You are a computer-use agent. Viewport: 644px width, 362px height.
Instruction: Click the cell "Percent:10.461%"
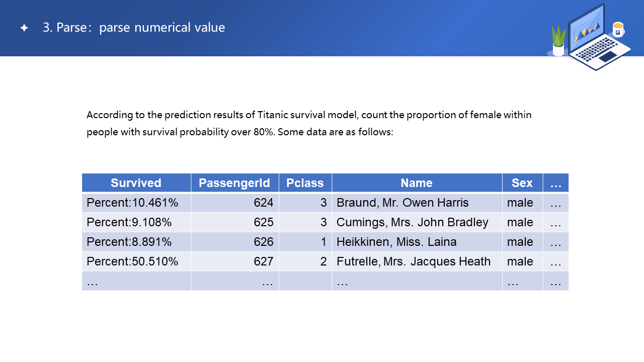tap(132, 203)
